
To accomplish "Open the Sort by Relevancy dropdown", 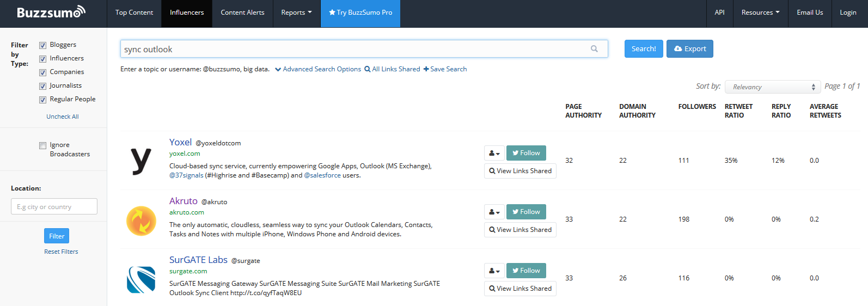I will pyautogui.click(x=772, y=87).
